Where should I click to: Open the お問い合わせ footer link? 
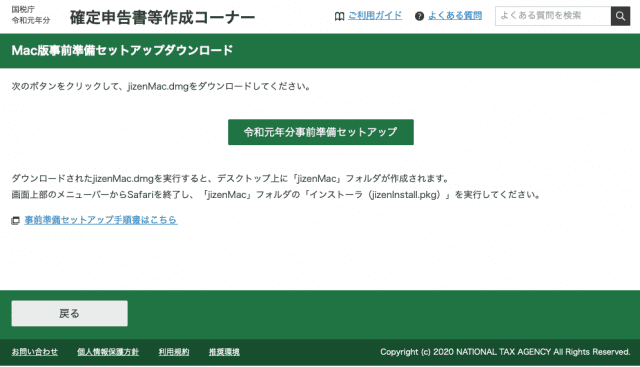coord(35,352)
